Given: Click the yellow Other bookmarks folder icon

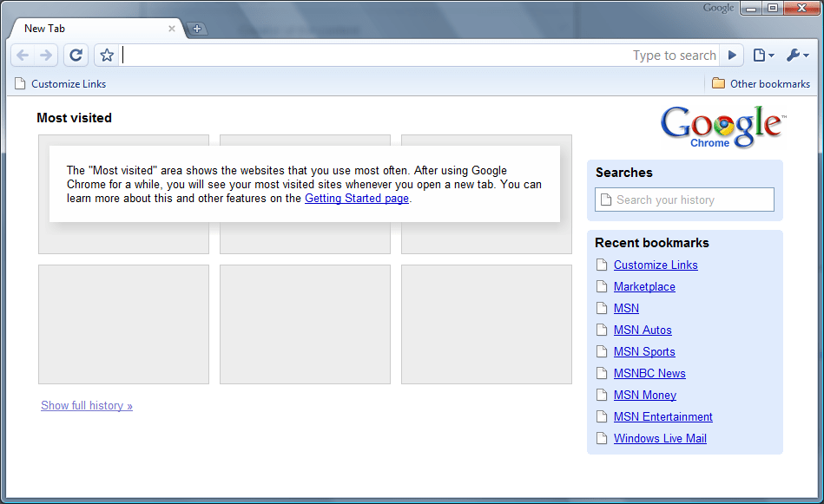Looking at the screenshot, I should coord(718,83).
